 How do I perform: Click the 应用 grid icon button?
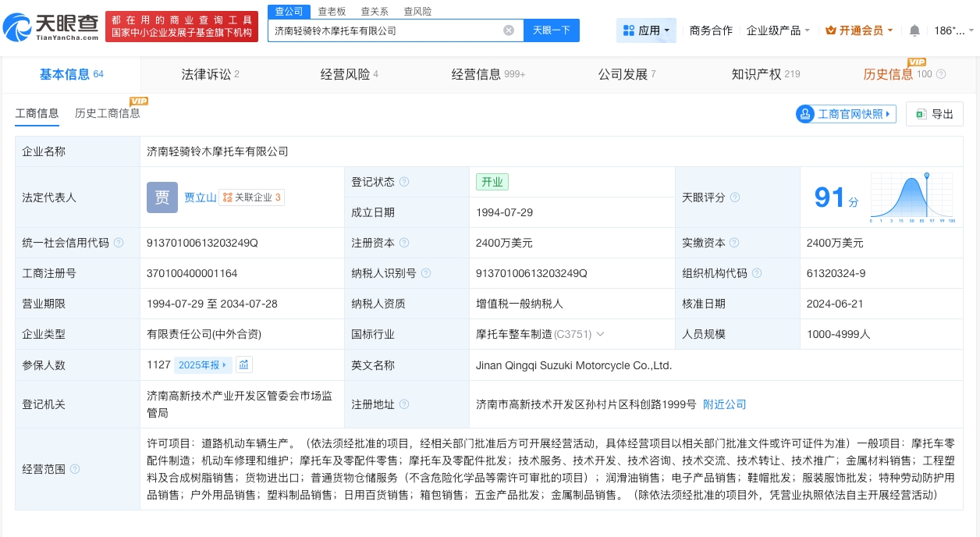[646, 30]
